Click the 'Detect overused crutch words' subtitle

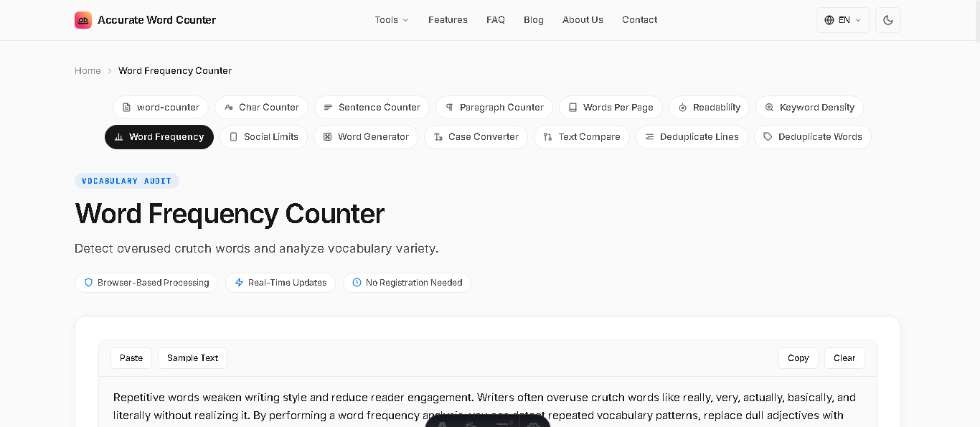pyautogui.click(x=256, y=248)
